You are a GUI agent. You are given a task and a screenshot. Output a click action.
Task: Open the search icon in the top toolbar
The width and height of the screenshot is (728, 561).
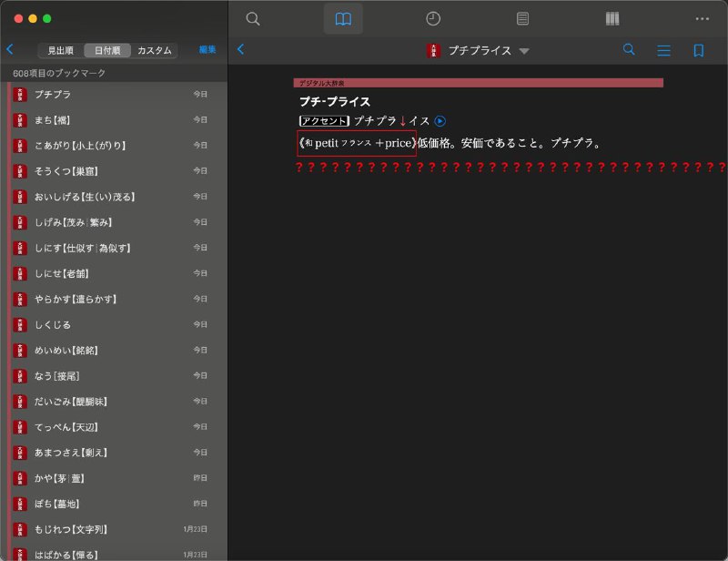[253, 18]
